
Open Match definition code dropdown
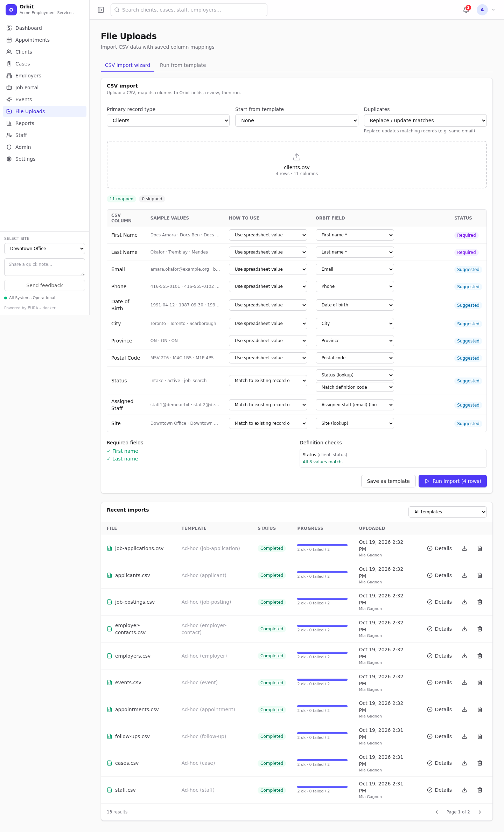355,387
